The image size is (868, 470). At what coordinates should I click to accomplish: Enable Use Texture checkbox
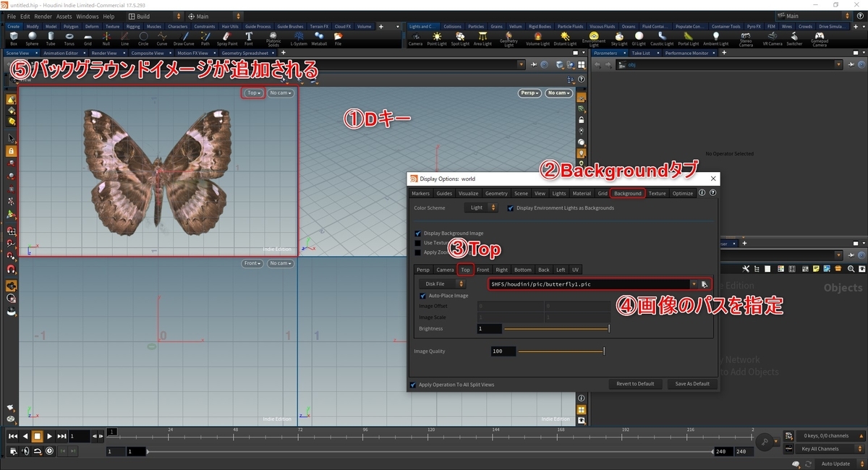[417, 242]
